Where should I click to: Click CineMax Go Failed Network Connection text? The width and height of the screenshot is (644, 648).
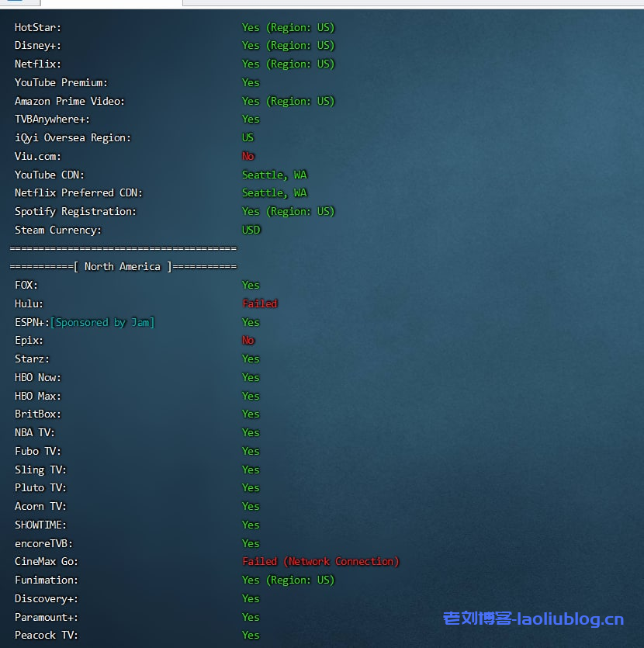[x=320, y=561]
